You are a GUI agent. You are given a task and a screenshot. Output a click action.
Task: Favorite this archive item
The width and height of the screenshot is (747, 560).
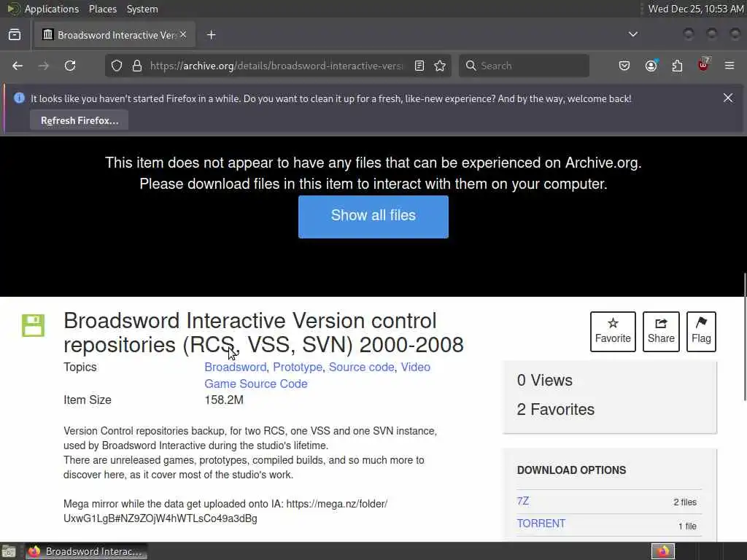(613, 332)
